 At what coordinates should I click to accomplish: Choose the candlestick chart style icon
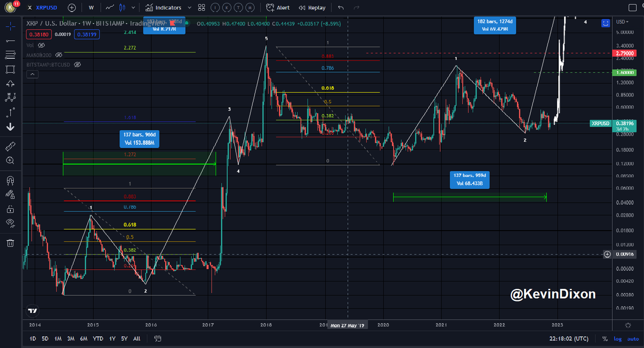coord(123,8)
